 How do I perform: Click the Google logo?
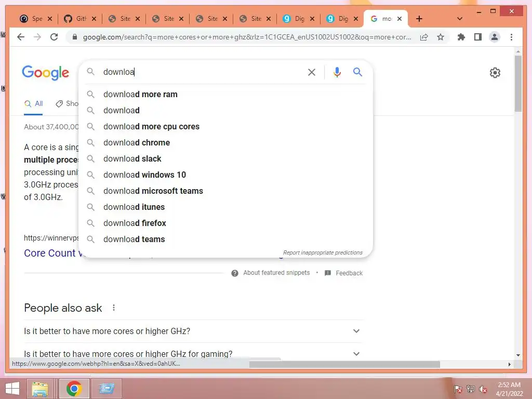[46, 73]
